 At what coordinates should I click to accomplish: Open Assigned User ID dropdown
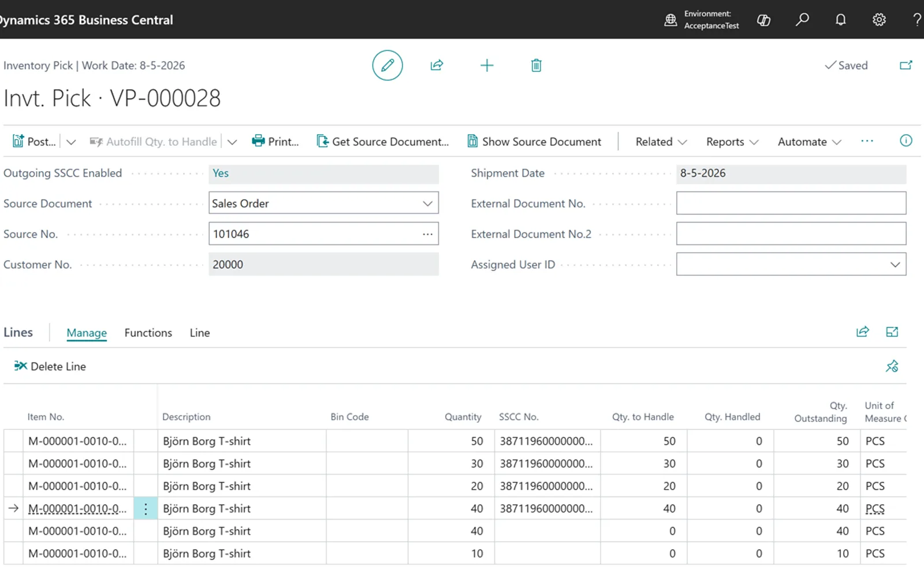tap(895, 265)
